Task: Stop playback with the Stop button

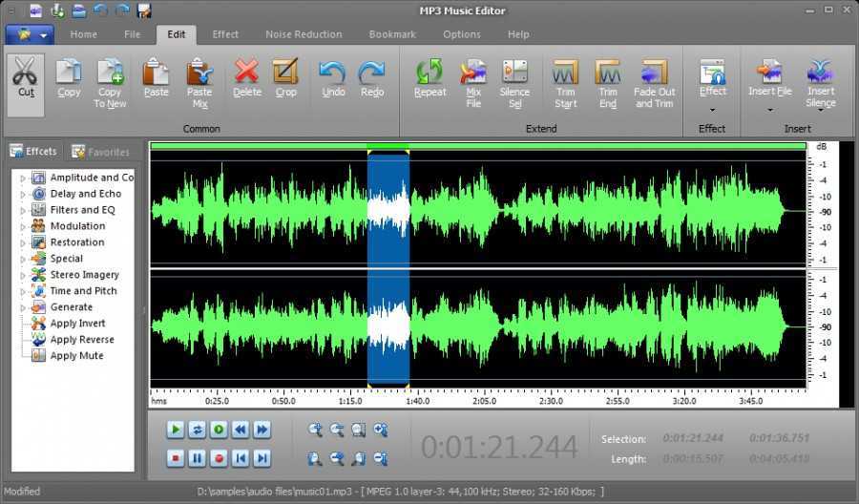Action: (176, 458)
